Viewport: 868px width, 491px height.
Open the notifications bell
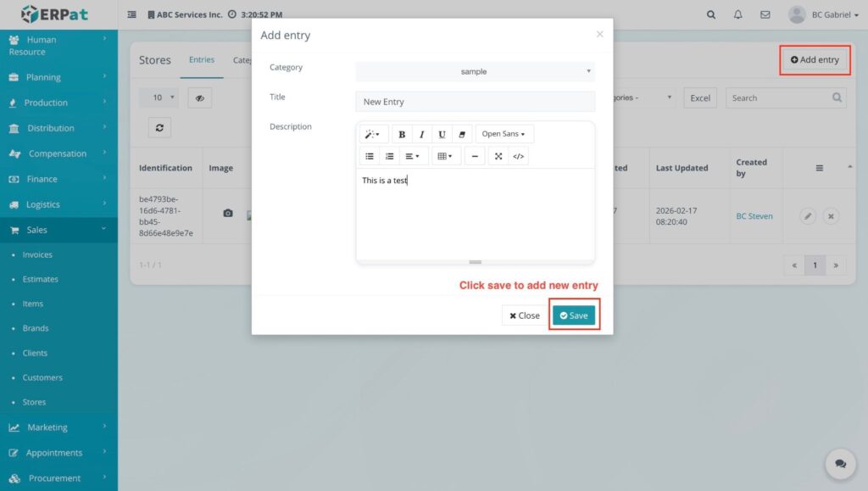point(738,14)
